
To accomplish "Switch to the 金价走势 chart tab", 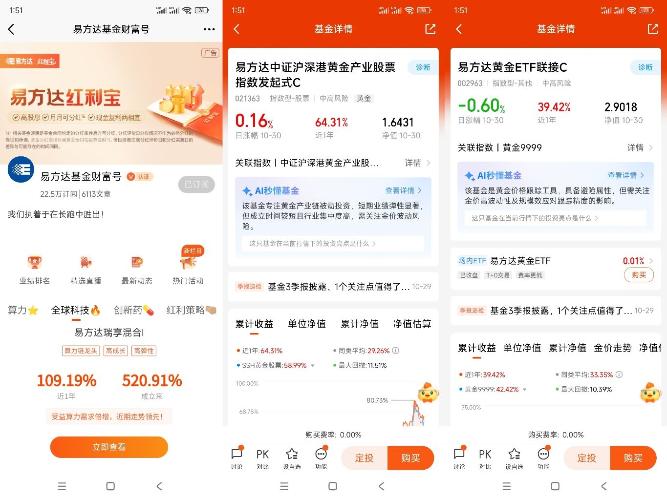I will click(612, 348).
